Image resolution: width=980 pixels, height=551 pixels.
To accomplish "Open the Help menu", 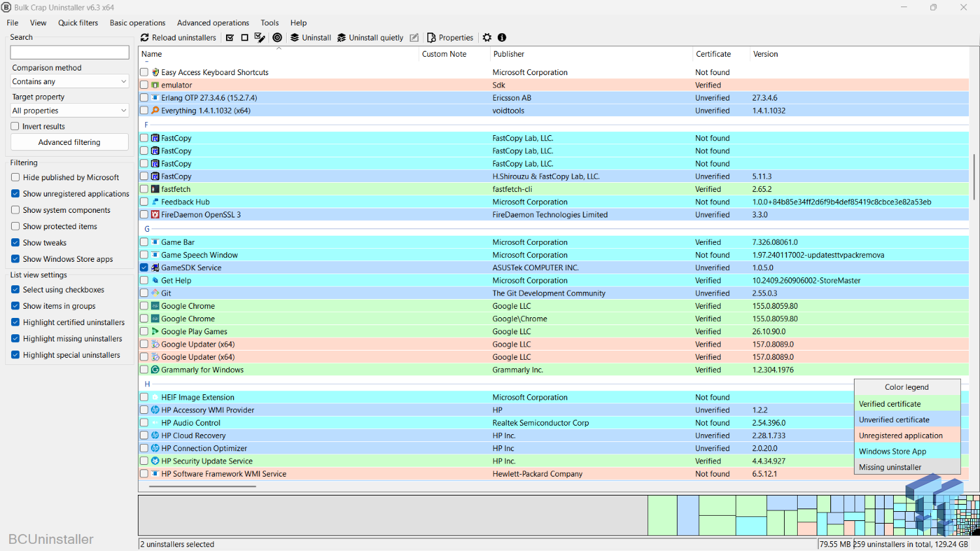I will (299, 23).
